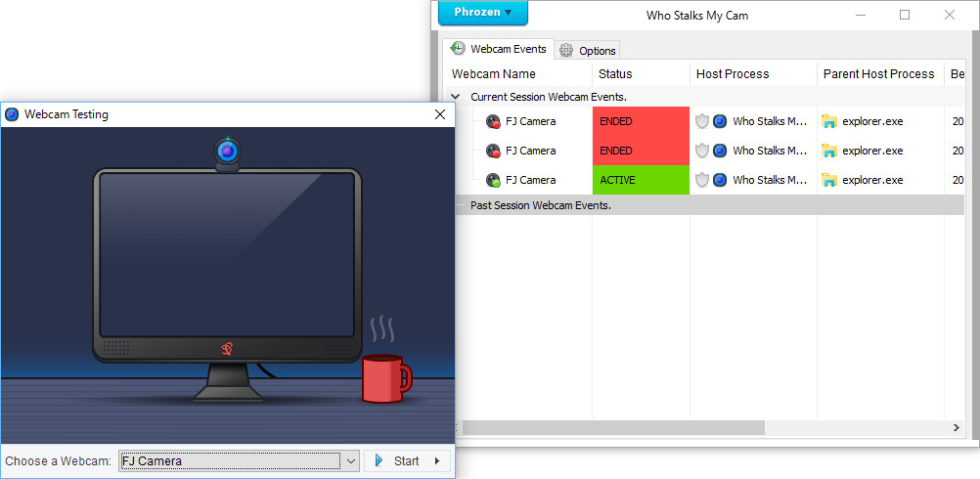The image size is (980, 479).
Task: Click the arrow beside the Start button
Action: (437, 461)
